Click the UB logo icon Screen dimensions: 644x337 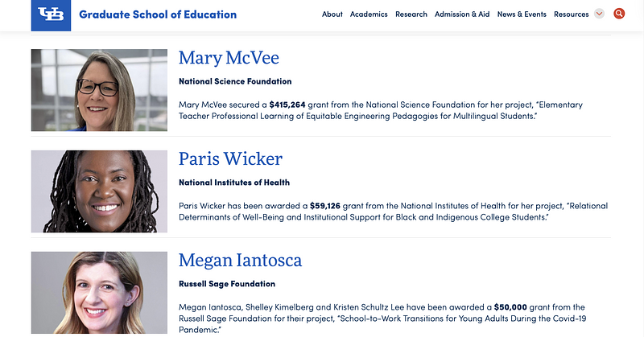click(x=51, y=14)
